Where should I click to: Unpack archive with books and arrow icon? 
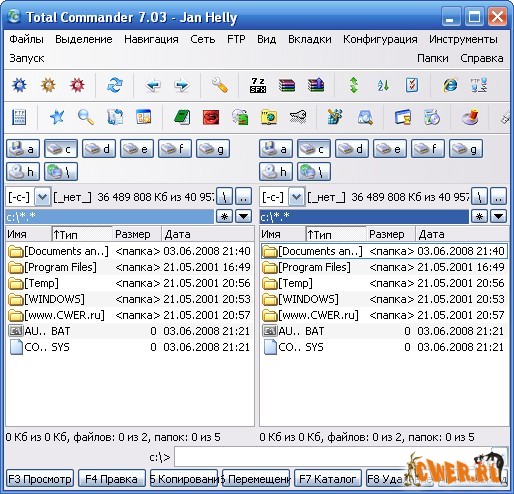pyautogui.click(x=316, y=85)
